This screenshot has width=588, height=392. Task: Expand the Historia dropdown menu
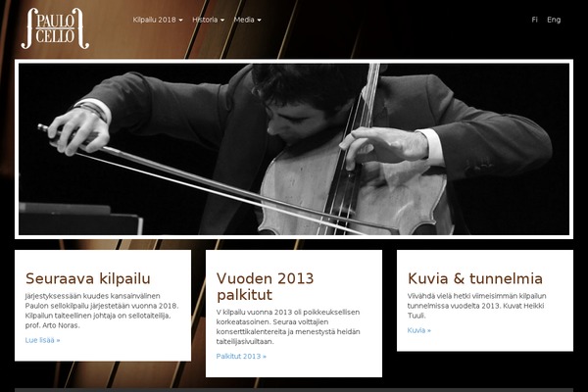pos(208,20)
